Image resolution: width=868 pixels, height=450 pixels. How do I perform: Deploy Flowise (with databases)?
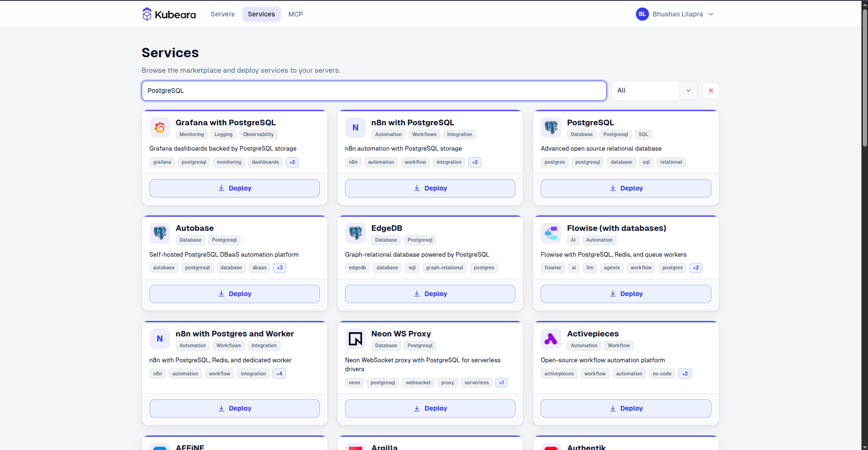point(626,294)
